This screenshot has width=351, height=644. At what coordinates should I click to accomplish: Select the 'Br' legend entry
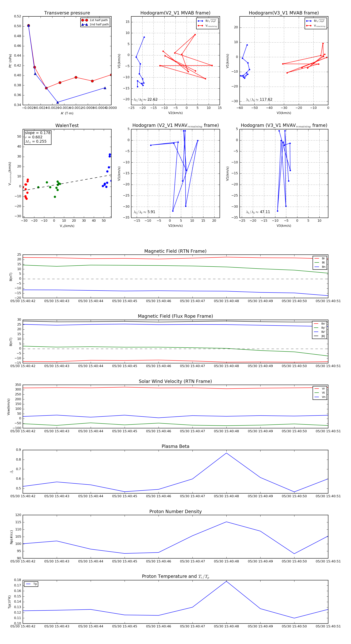320,259
